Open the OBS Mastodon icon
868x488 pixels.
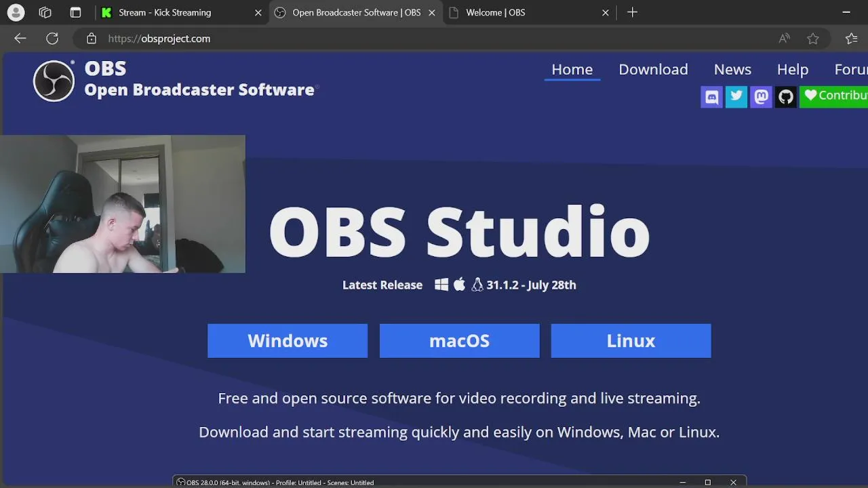pos(761,96)
